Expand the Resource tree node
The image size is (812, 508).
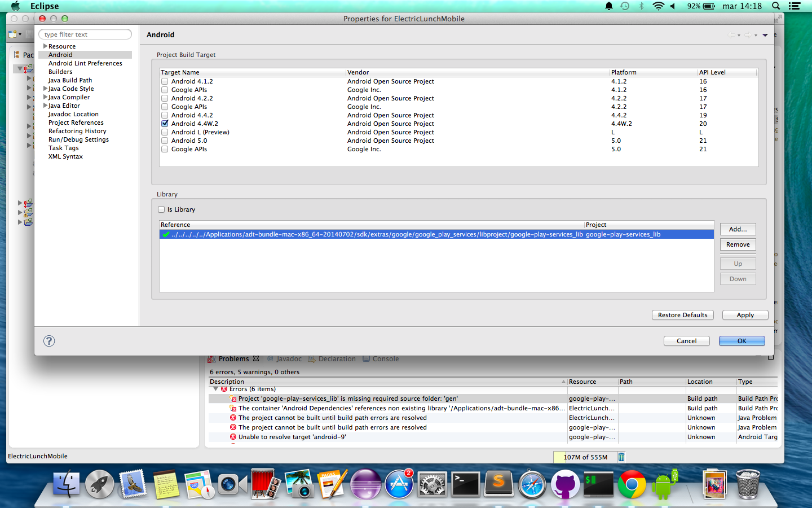point(45,46)
